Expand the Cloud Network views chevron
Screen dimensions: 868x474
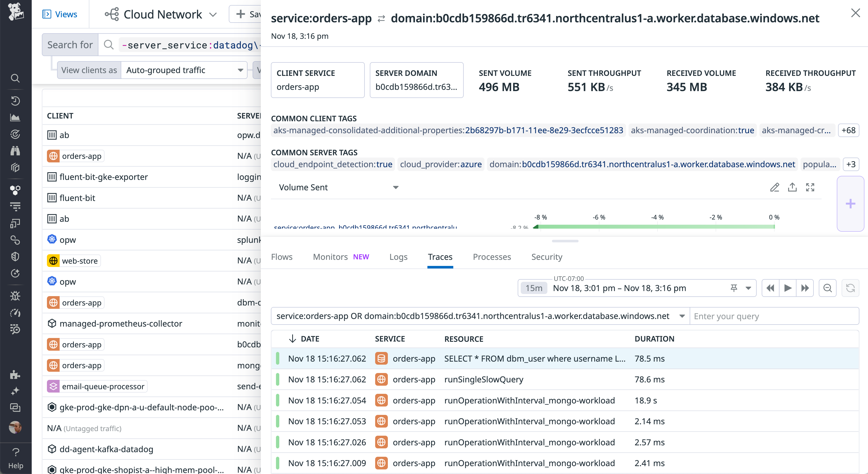[x=213, y=14]
